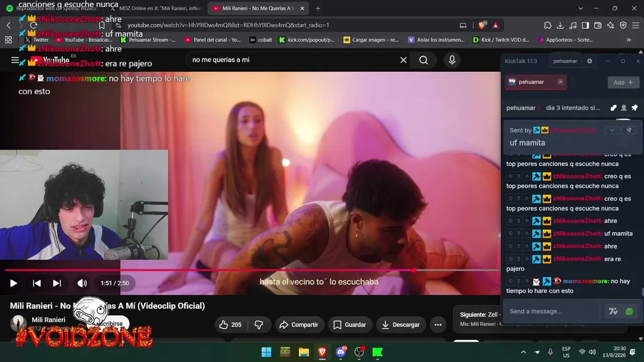Skip to the next video
The width and height of the screenshot is (644, 362).
(57, 283)
